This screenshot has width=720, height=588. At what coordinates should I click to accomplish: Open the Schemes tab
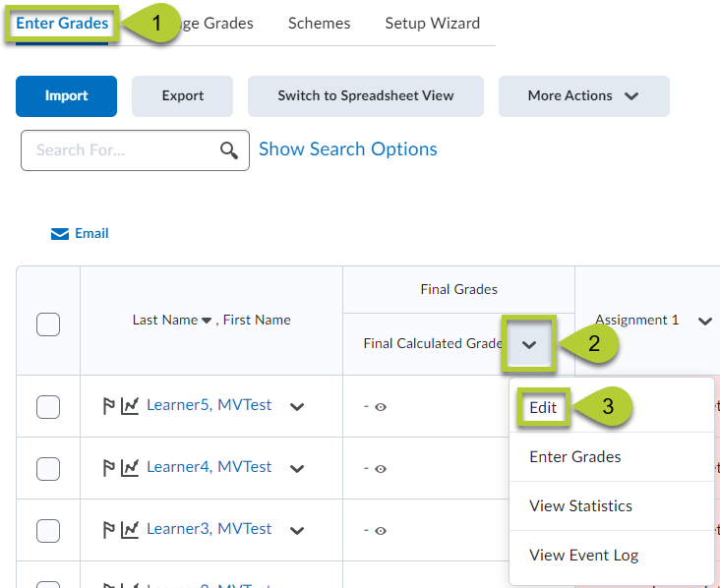319,24
